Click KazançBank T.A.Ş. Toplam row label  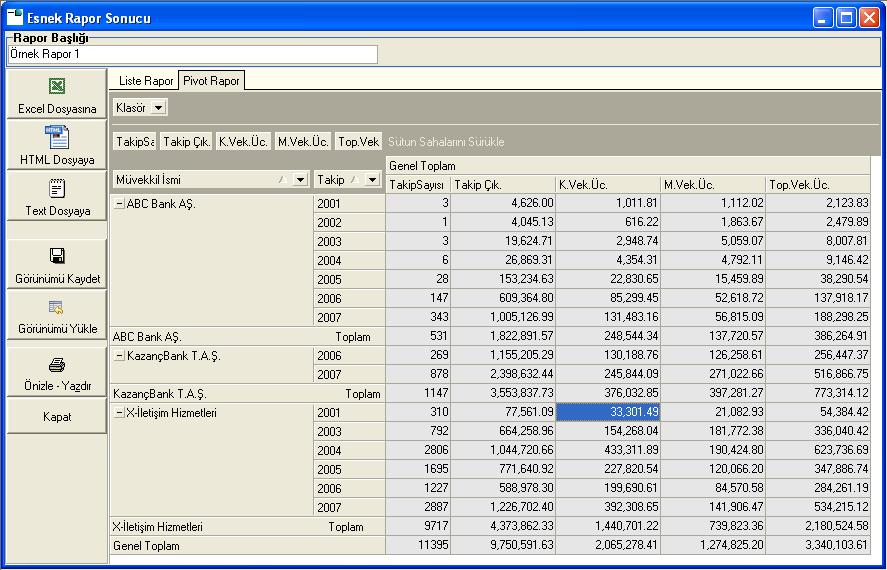(248, 394)
